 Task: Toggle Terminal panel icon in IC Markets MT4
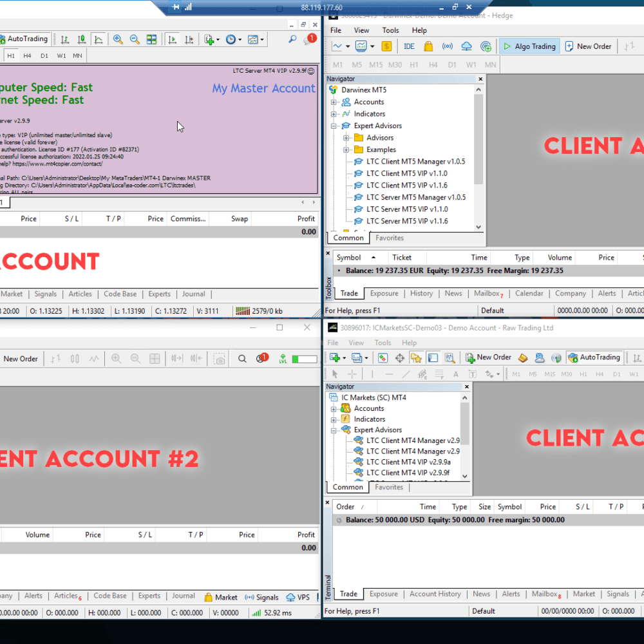coord(433,357)
